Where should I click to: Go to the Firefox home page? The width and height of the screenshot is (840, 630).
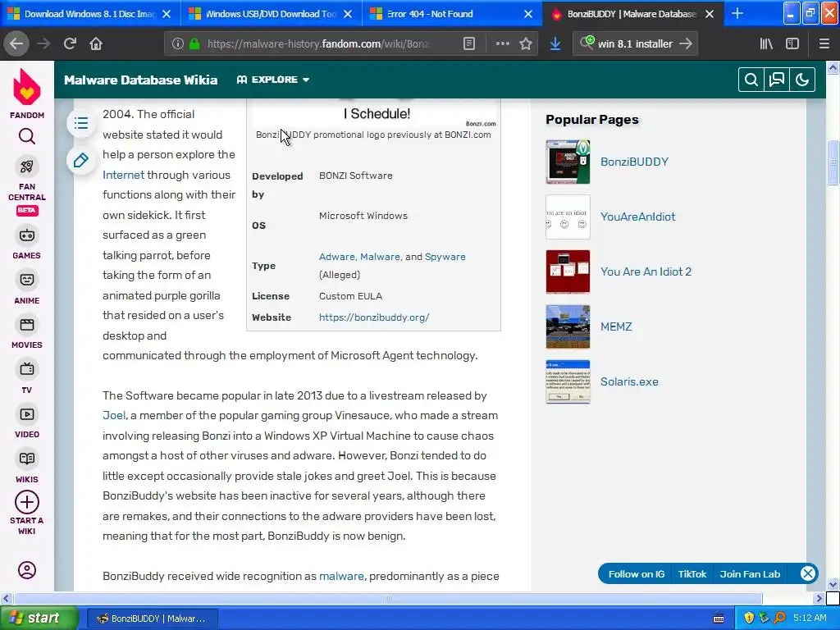coord(96,43)
